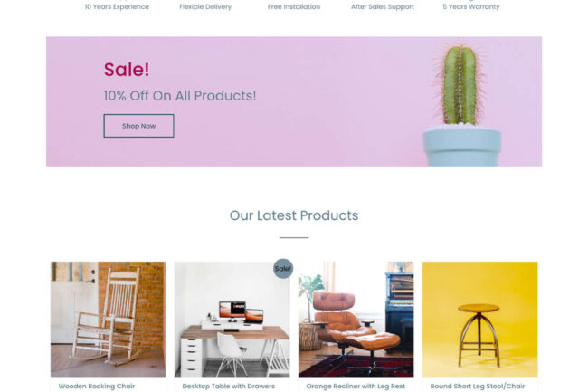Click the Shop Now button
The image size is (588, 392).
coord(138,126)
